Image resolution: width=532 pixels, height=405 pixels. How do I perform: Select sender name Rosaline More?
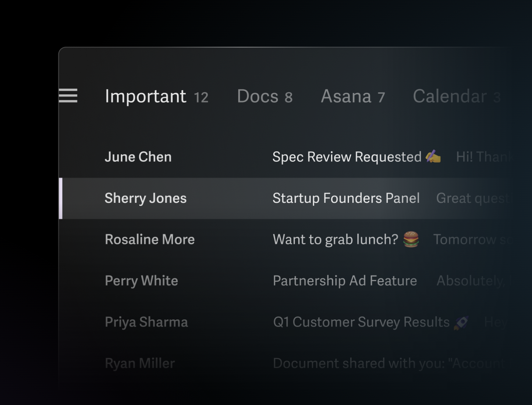(x=150, y=239)
